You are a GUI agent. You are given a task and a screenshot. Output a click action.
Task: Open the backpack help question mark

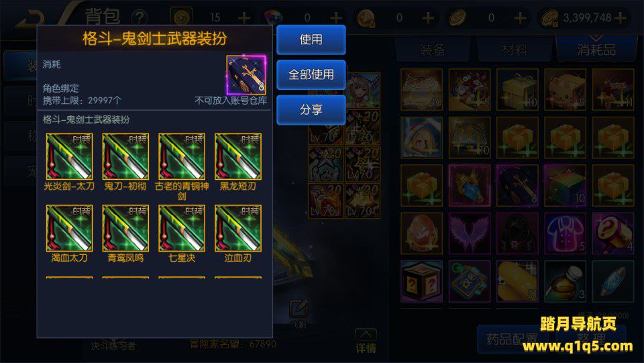coord(140,17)
